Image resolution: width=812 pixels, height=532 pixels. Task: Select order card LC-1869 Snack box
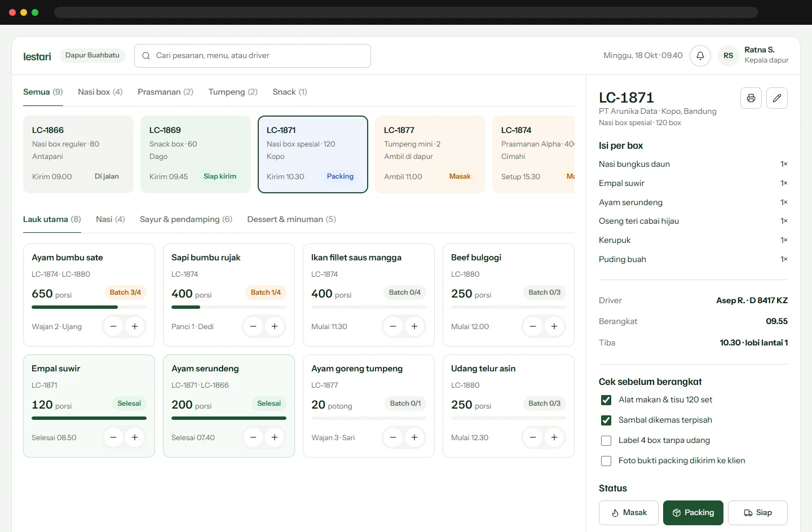click(x=196, y=154)
